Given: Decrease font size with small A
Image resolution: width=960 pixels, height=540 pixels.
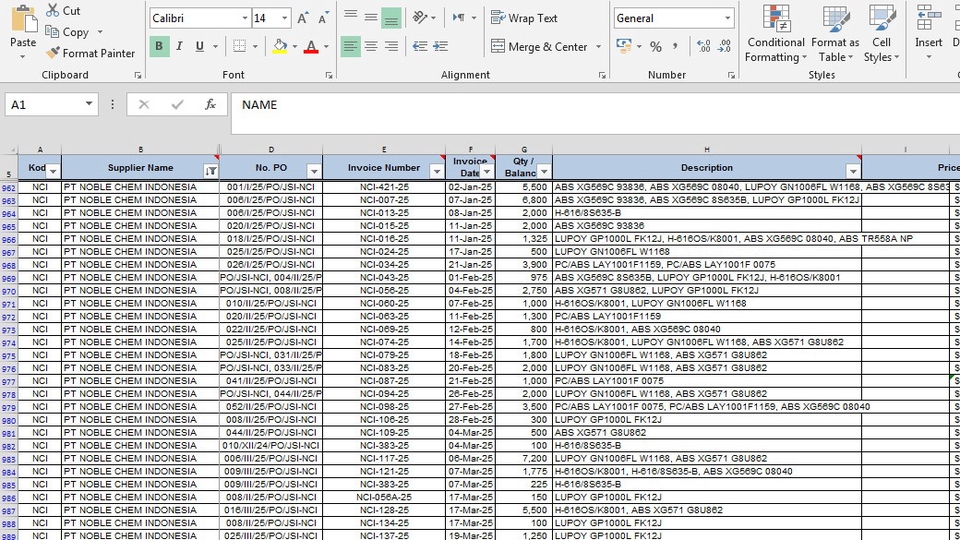Looking at the screenshot, I should click(323, 18).
